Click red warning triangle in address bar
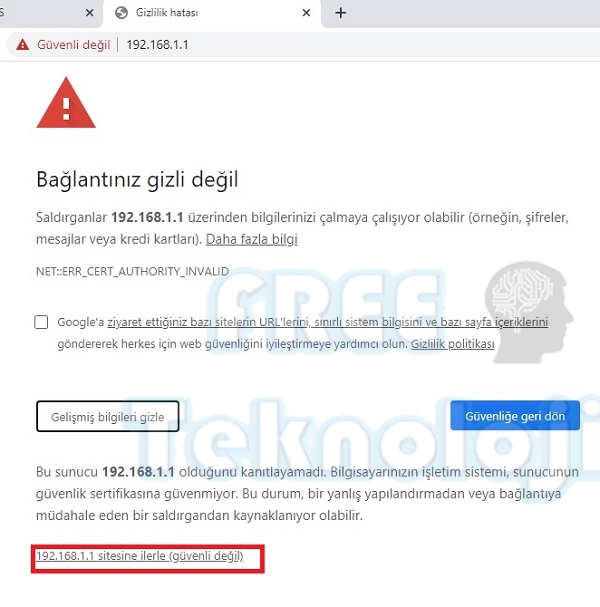Screen dimensions: 600x607 22,45
